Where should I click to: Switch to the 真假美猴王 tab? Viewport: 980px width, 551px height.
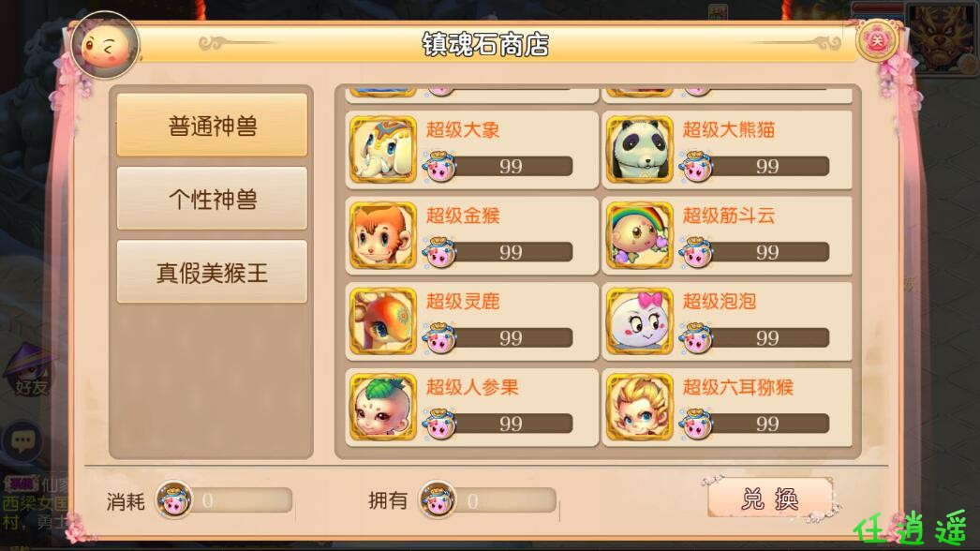click(x=212, y=272)
